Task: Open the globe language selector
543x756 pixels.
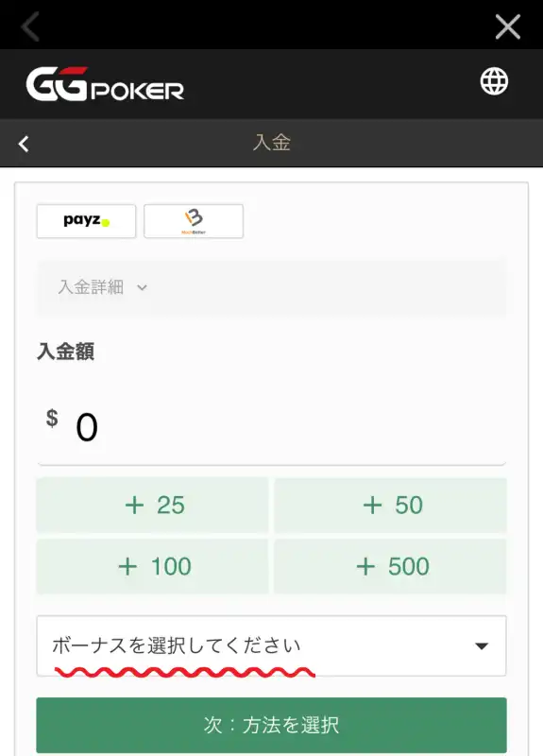Action: (x=494, y=81)
